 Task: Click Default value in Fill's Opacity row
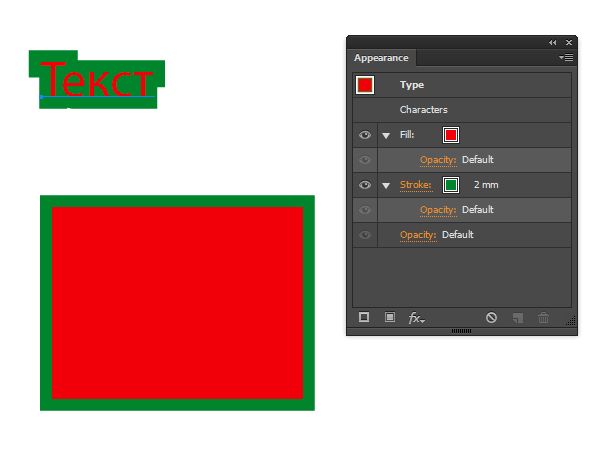tap(478, 160)
